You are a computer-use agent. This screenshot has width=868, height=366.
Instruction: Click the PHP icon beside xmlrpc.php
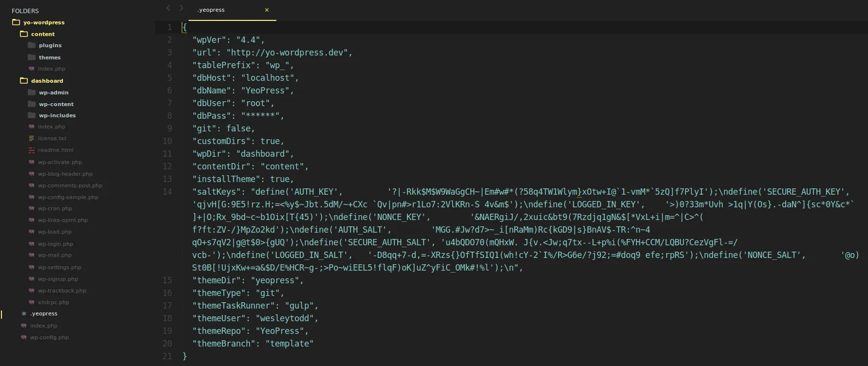coord(32,302)
